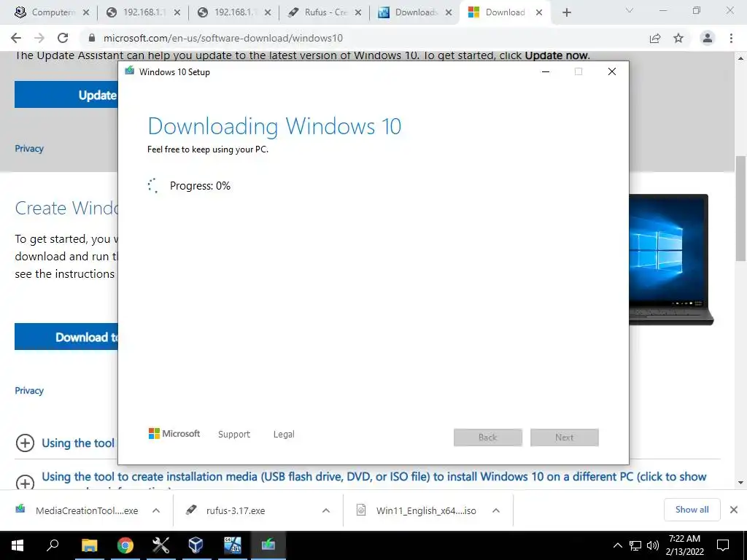Go forward in browser history
The image size is (747, 560).
39,38
